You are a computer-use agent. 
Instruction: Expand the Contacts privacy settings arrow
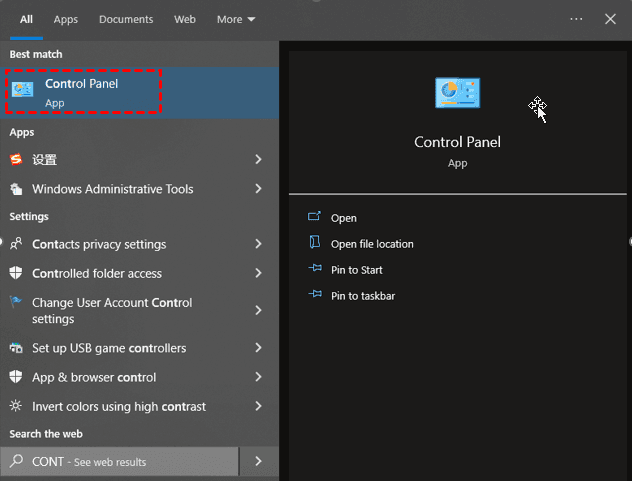[258, 244]
